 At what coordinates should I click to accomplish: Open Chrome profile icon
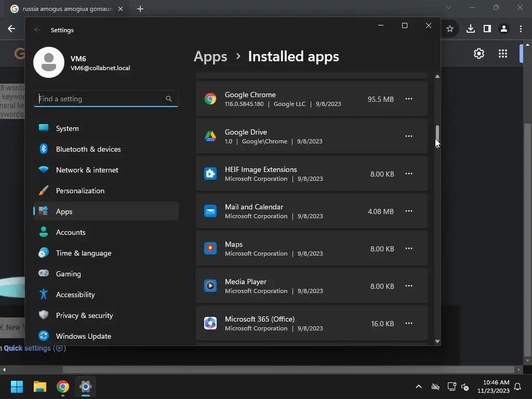coord(504,29)
